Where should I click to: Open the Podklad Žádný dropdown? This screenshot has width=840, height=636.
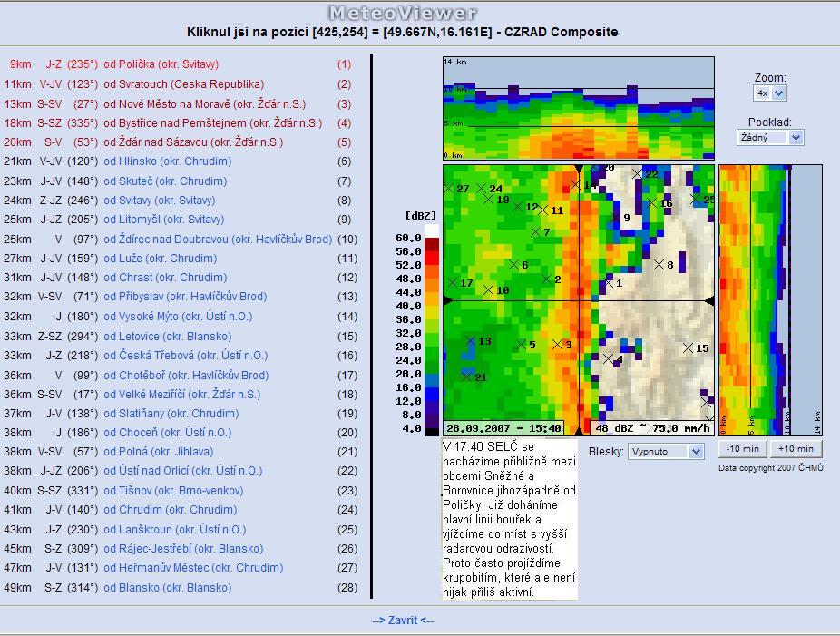pos(770,138)
